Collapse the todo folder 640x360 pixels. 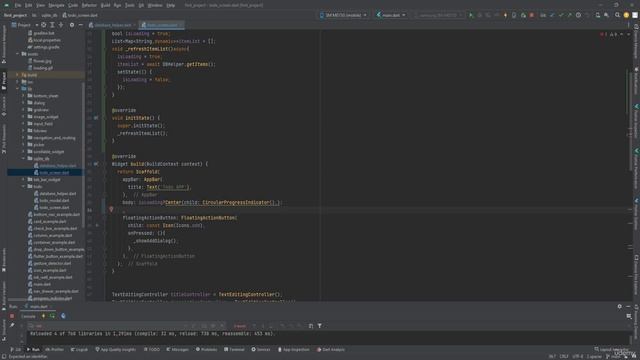click(24, 187)
